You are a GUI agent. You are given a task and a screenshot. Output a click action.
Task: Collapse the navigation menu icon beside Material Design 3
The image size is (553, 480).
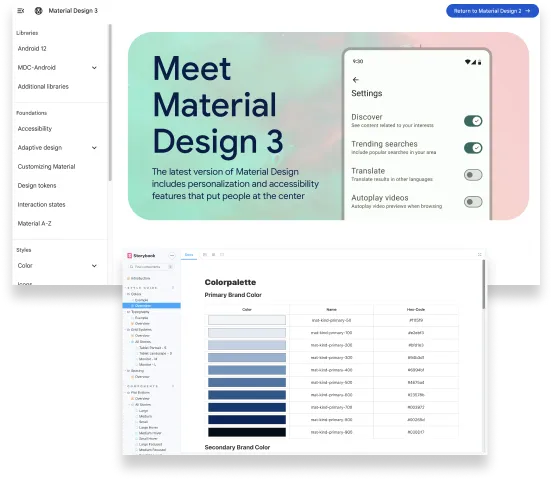(21, 11)
